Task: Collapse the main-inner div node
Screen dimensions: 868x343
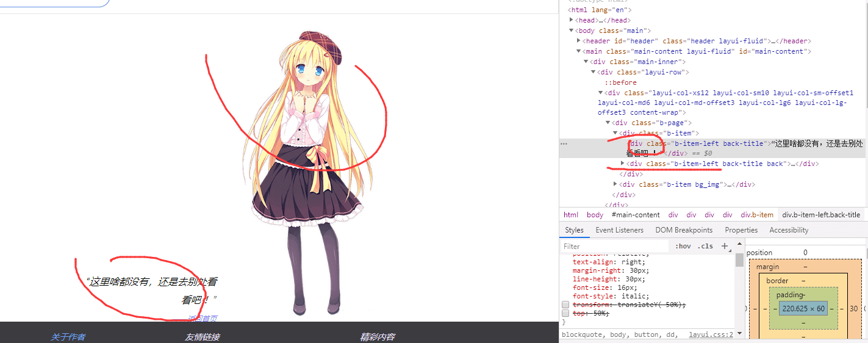Action: (x=586, y=62)
